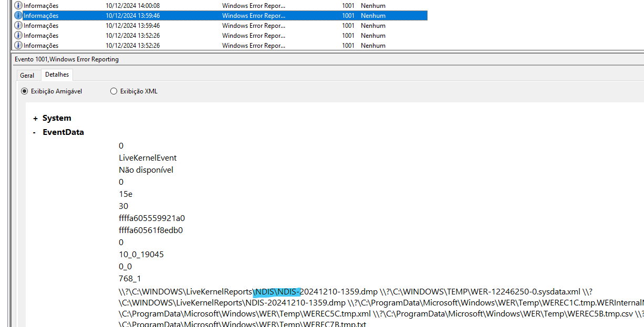The height and width of the screenshot is (327, 644).
Task: Click Informações label in the 14:00:08 row
Action: [41, 6]
